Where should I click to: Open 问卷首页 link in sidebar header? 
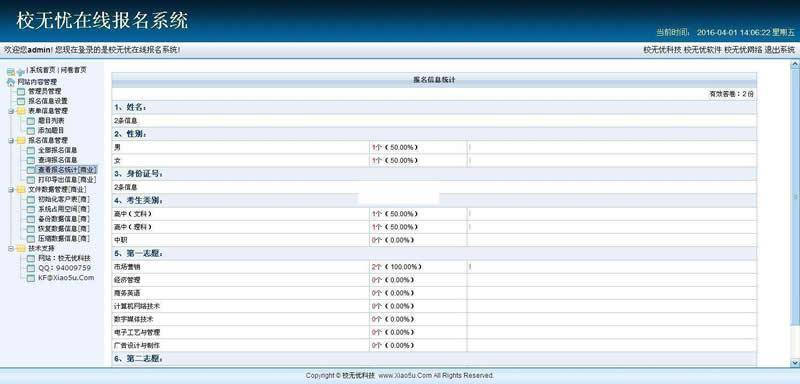pyautogui.click(x=73, y=70)
